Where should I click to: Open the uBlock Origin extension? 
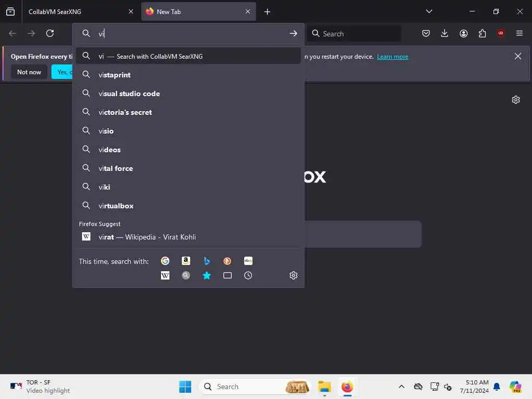[501, 33]
